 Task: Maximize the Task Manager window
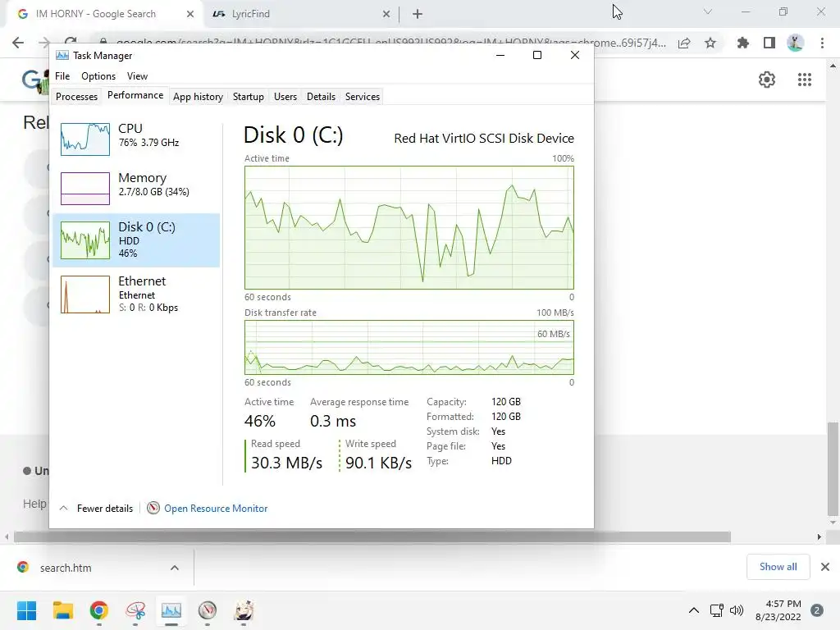click(x=536, y=55)
